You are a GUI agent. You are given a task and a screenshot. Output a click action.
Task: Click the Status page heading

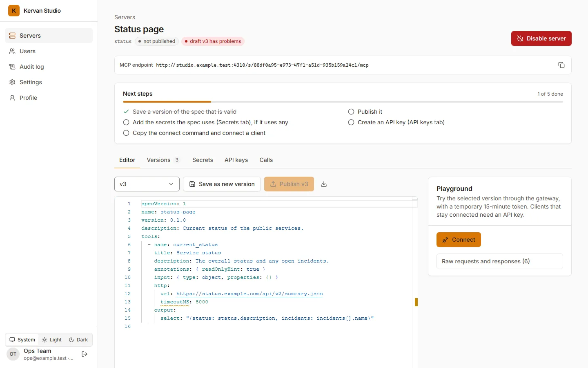coord(139,29)
